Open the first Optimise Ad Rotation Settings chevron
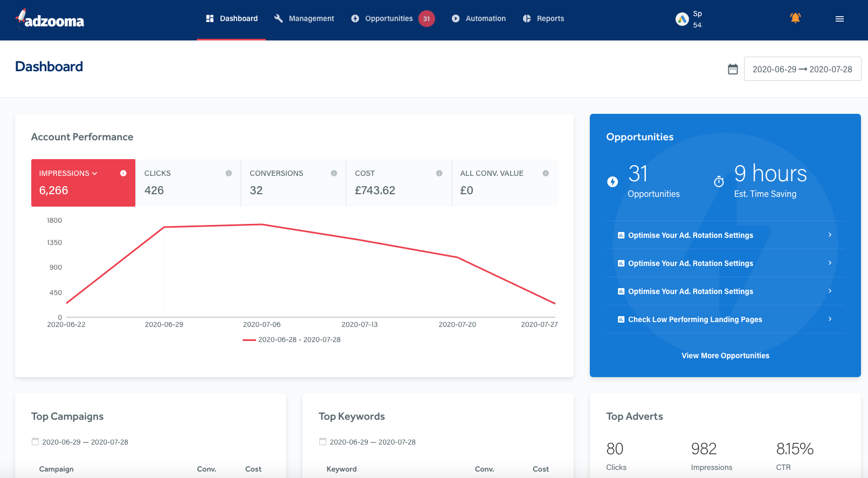This screenshot has width=868, height=478. (x=830, y=235)
